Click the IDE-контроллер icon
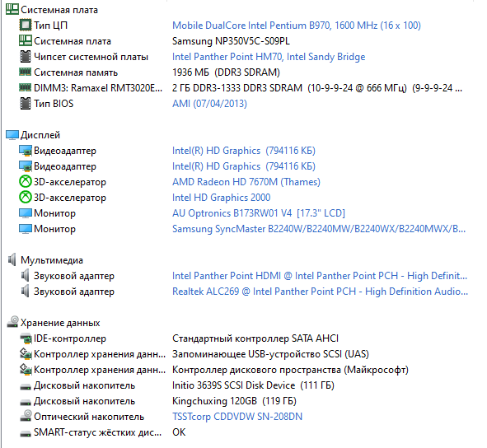 [26, 338]
